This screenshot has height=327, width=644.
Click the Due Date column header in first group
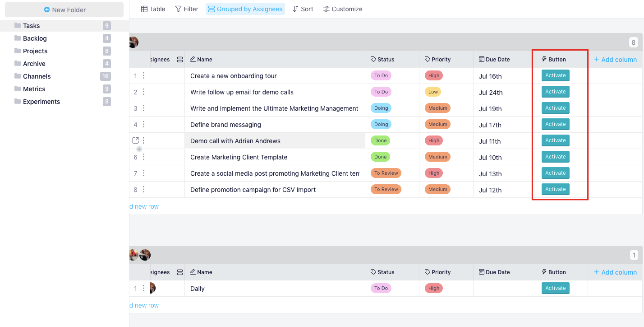505,59
